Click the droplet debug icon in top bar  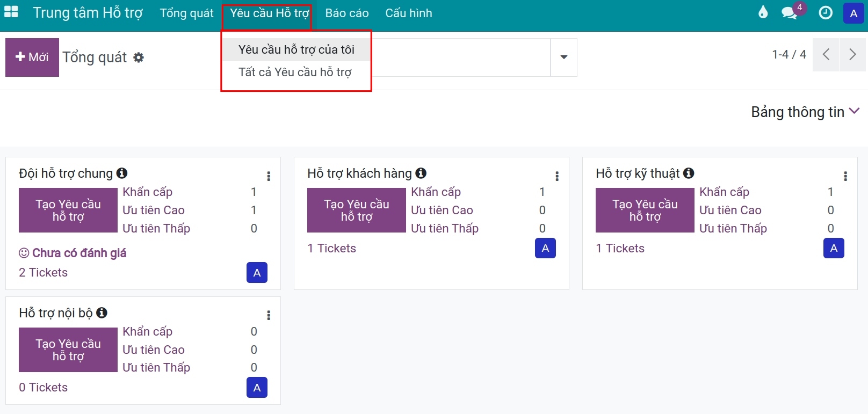(763, 12)
